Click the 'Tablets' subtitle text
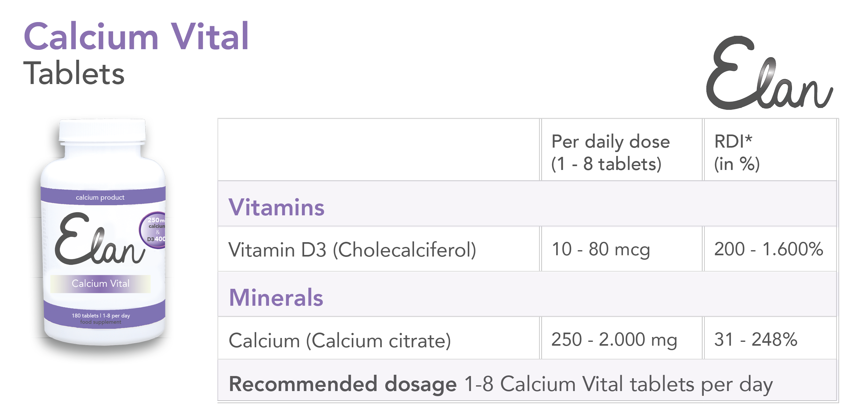 [x=74, y=73]
